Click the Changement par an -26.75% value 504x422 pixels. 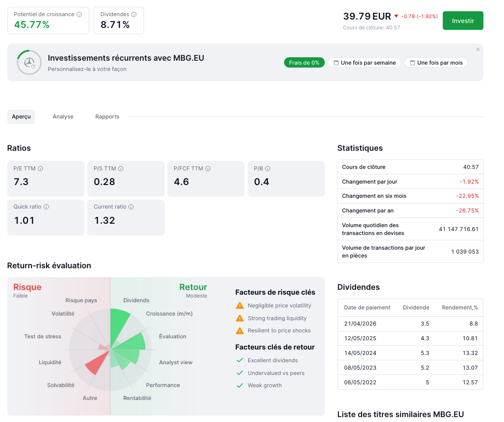pos(467,211)
